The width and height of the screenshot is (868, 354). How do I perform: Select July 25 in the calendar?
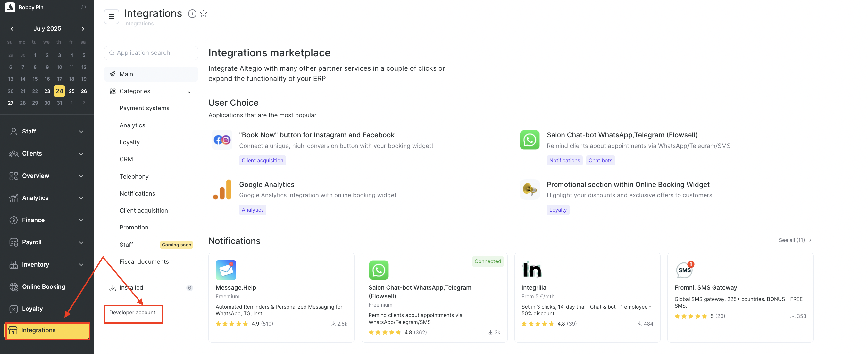(x=71, y=91)
